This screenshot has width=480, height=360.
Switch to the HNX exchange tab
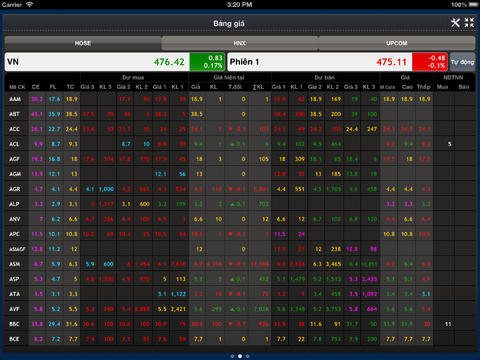pos(240,43)
